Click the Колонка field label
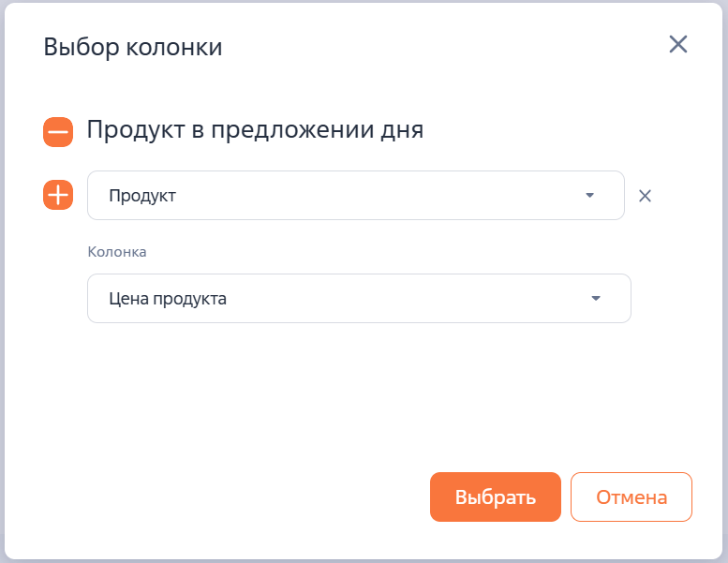This screenshot has height=563, width=728. click(x=117, y=252)
